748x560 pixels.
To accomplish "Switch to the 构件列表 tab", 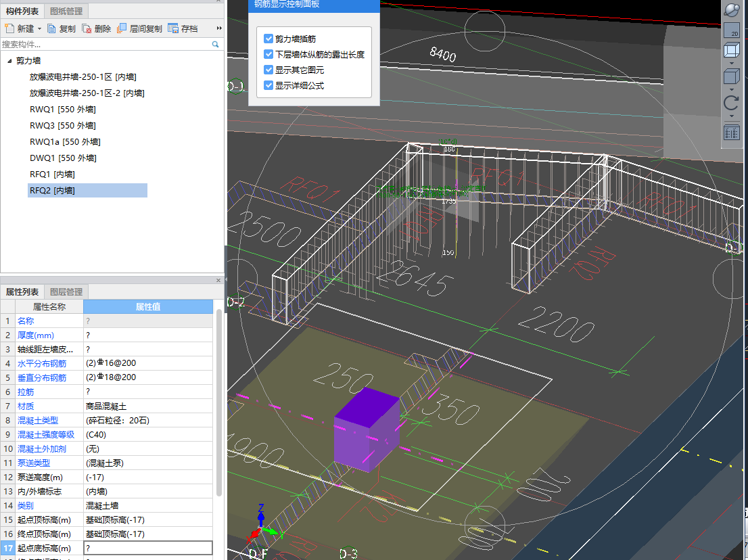I will (x=22, y=11).
